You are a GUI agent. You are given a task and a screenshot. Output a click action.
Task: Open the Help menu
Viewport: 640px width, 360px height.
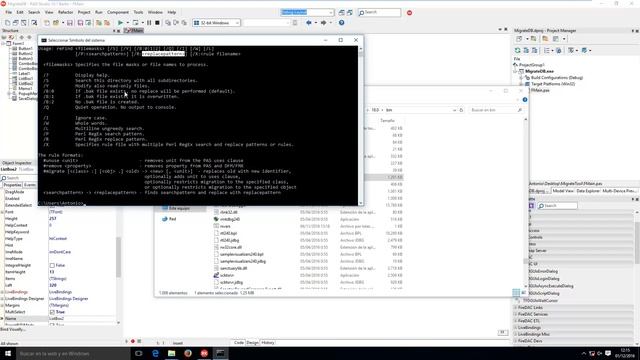tap(172, 12)
